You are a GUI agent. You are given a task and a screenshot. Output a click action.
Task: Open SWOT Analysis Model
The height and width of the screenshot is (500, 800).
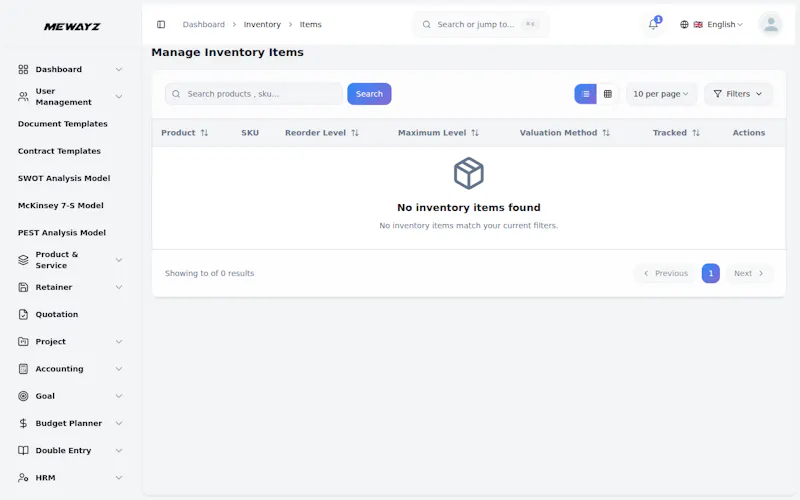click(x=64, y=178)
